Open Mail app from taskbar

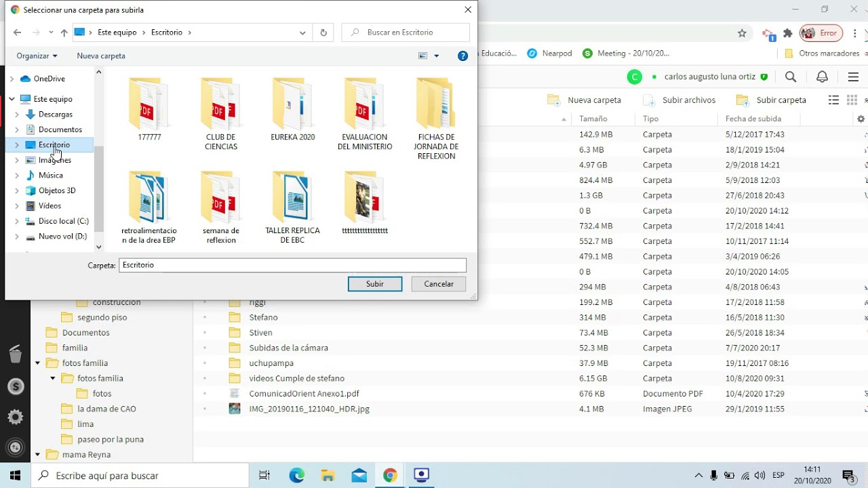(358, 475)
